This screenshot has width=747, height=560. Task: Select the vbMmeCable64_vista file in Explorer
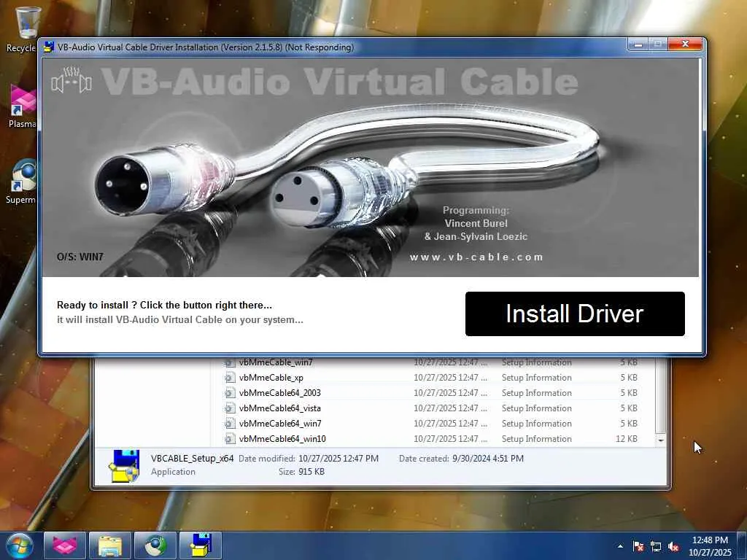431,408
